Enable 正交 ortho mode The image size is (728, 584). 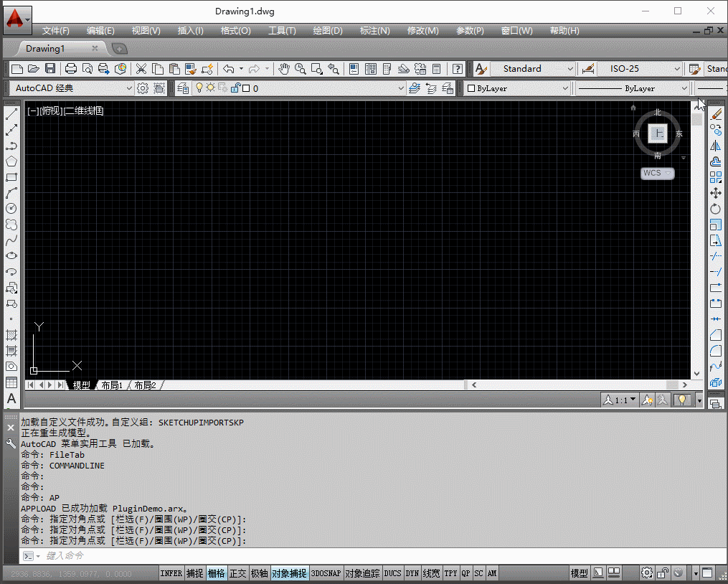pos(238,573)
